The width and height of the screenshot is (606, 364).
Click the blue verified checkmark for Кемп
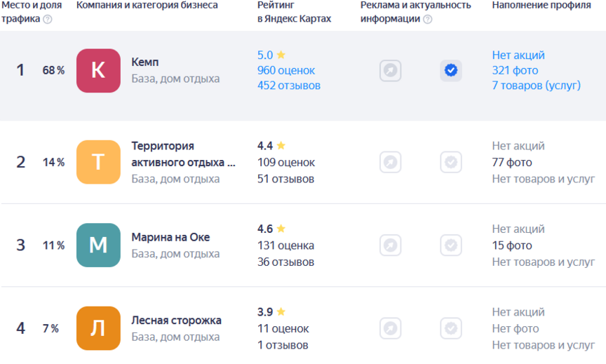[x=451, y=71]
